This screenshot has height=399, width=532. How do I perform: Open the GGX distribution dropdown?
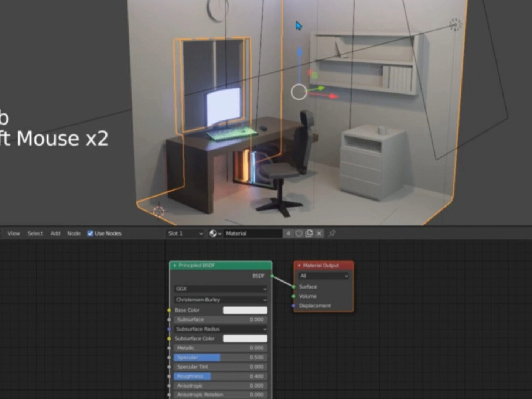[x=221, y=289]
